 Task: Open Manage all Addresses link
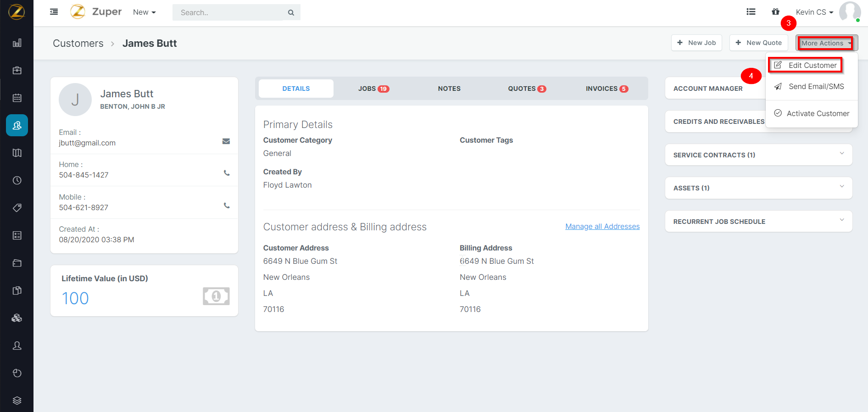click(x=602, y=227)
